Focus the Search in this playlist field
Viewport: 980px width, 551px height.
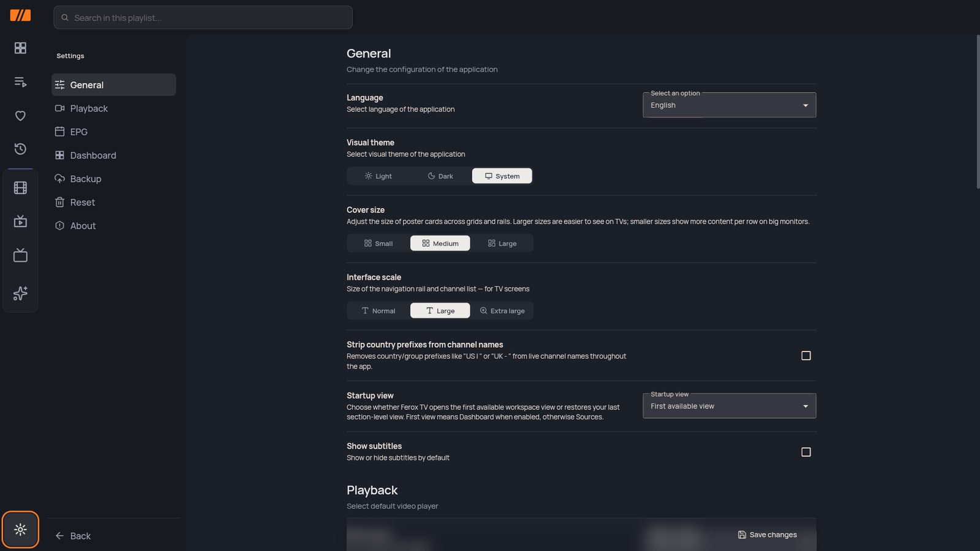[x=203, y=18]
